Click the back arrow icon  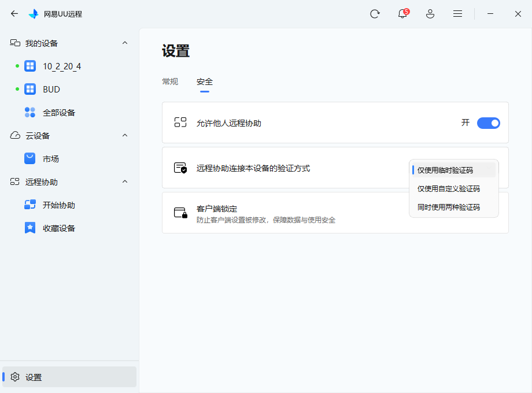[14, 14]
